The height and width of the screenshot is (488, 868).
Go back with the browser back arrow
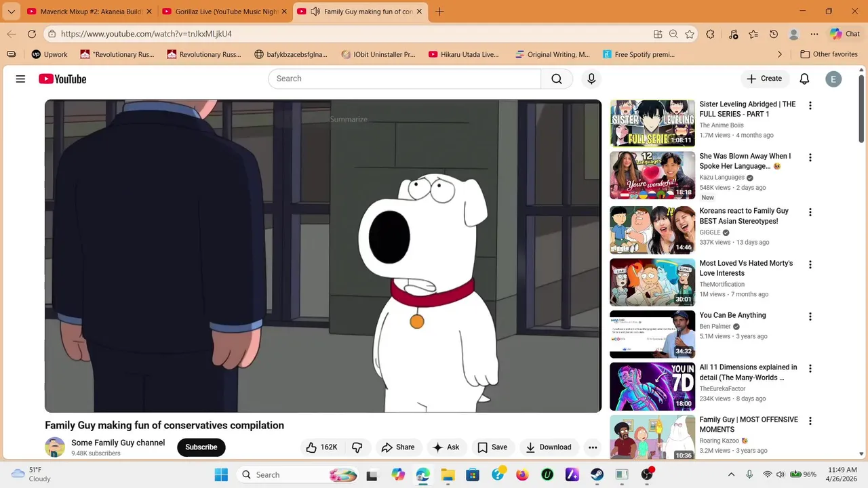[x=12, y=34]
